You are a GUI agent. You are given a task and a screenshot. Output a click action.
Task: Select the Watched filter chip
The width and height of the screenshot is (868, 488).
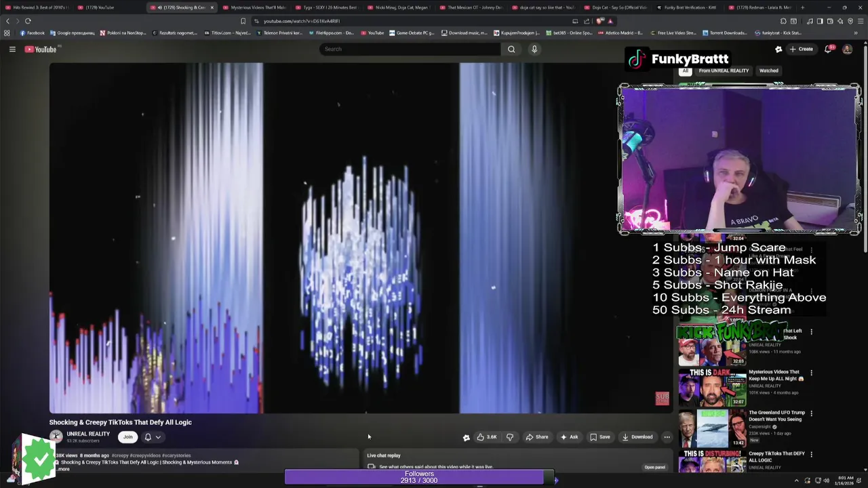[x=768, y=70]
